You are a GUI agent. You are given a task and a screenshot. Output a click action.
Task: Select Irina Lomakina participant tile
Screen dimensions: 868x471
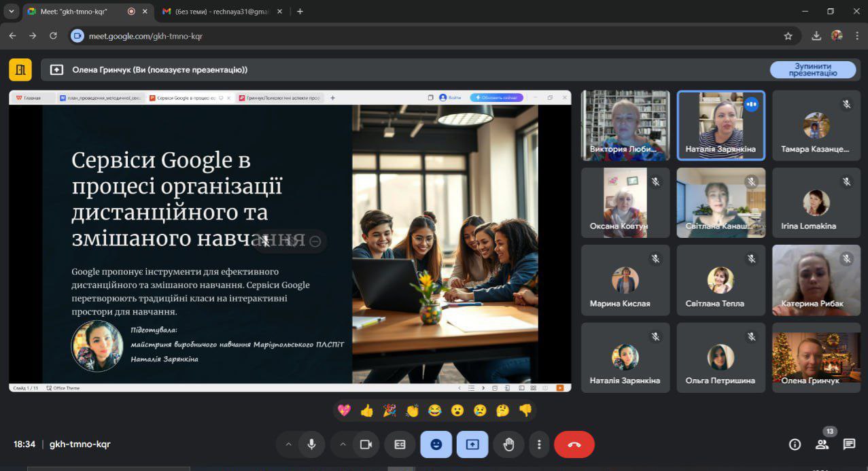(816, 203)
